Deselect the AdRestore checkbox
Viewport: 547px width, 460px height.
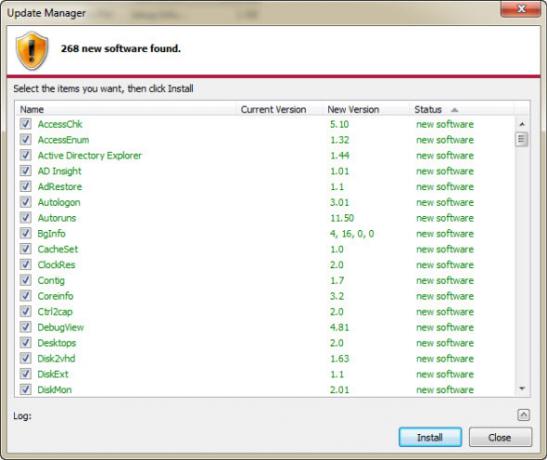coord(25,186)
